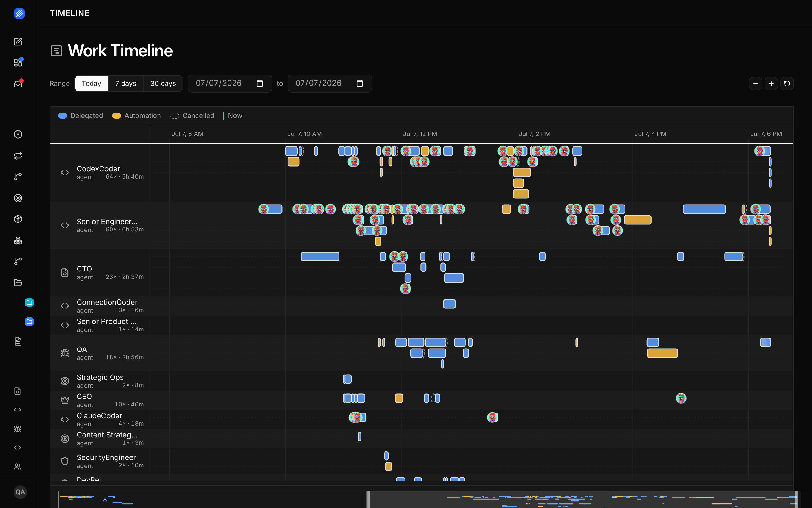Click the Automation orange legend swatch
This screenshot has width=812, height=508.
(116, 116)
